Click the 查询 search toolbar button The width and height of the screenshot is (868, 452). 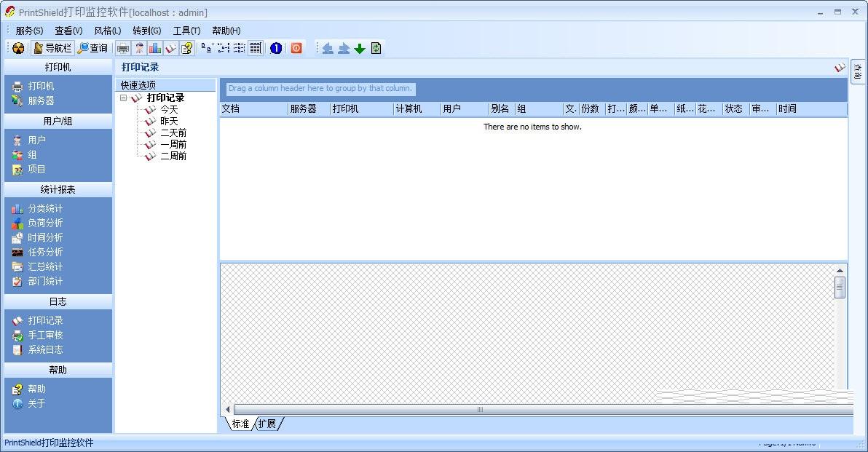[92, 48]
